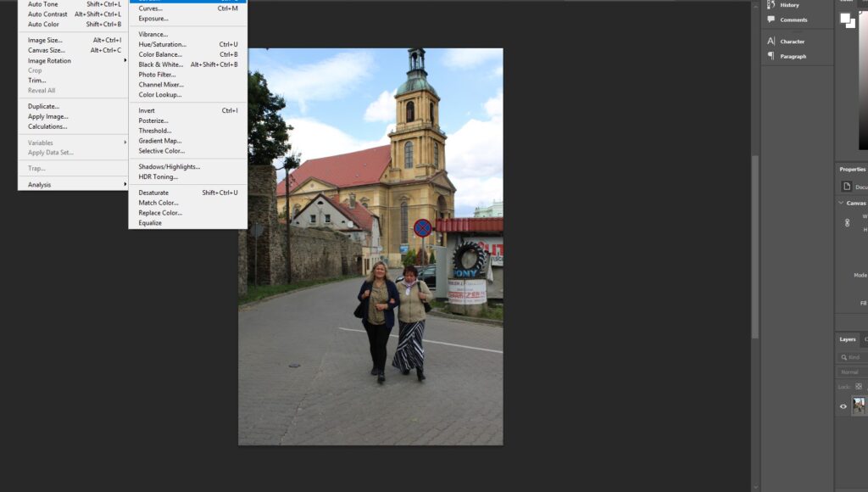The image size is (868, 492).
Task: Open the Image Rotation submenu
Action: (73, 60)
